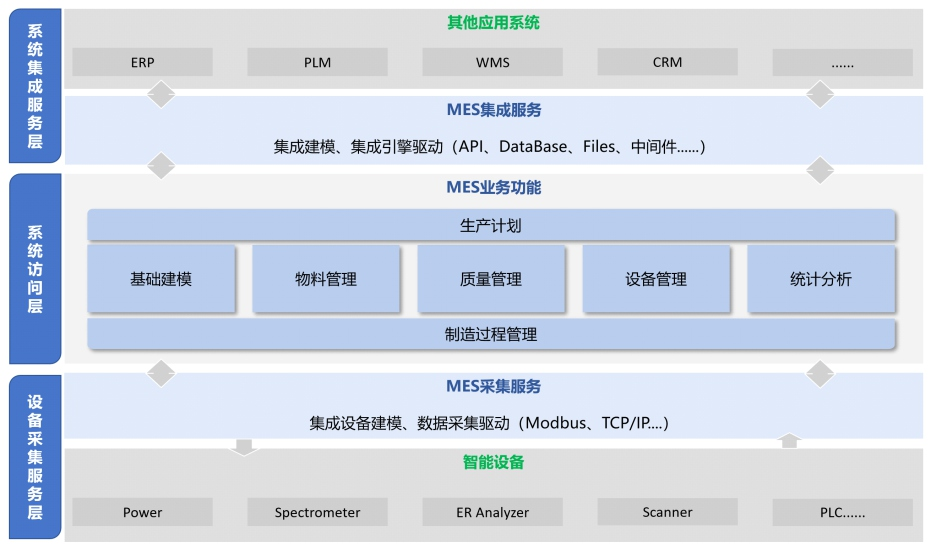Click the 其他应用系统 heading
931x548 pixels.
[x=493, y=23]
